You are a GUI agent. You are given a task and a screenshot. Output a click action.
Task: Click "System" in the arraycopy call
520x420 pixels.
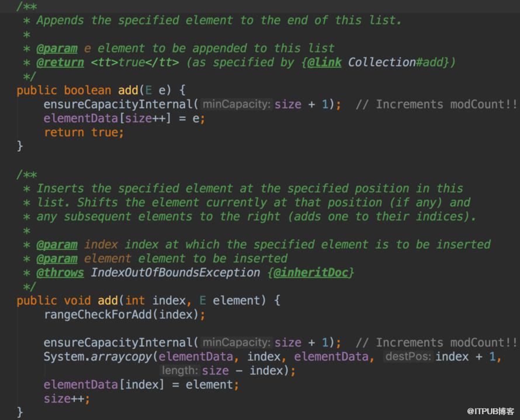tap(64, 357)
